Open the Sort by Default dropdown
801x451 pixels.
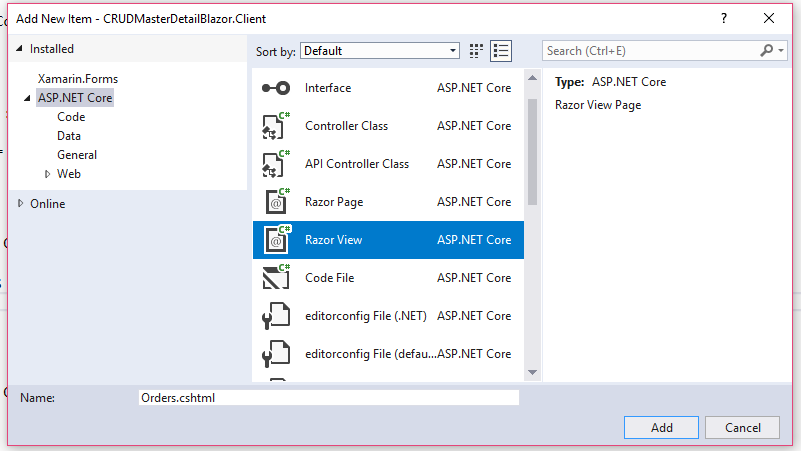click(380, 51)
